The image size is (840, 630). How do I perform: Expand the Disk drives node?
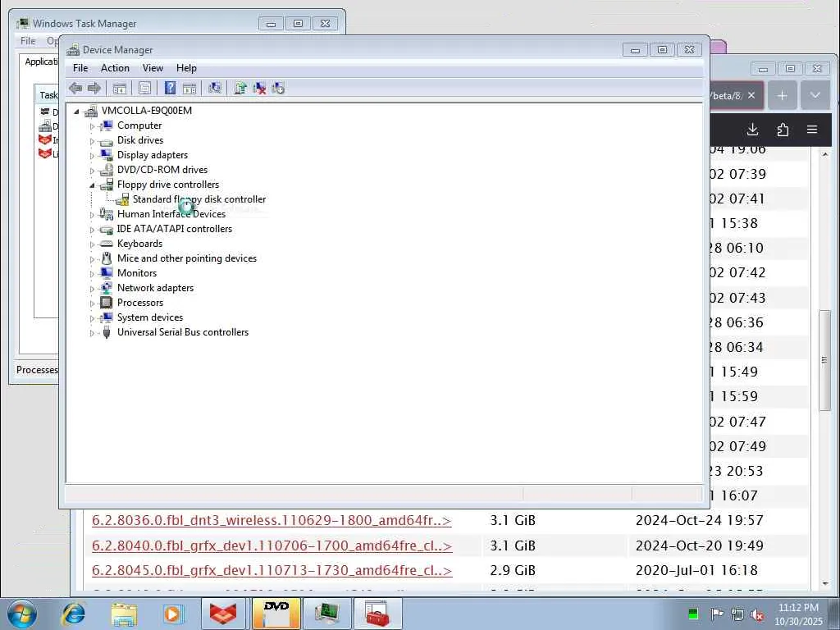point(92,141)
